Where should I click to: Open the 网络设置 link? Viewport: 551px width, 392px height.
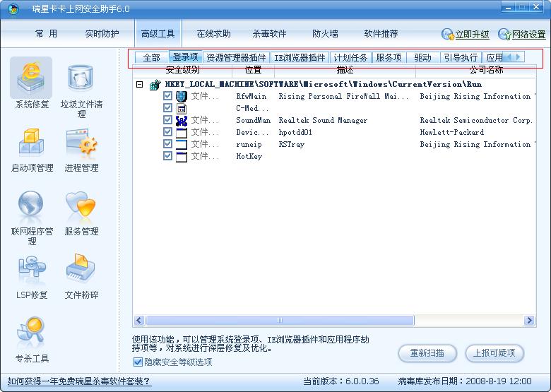529,35
